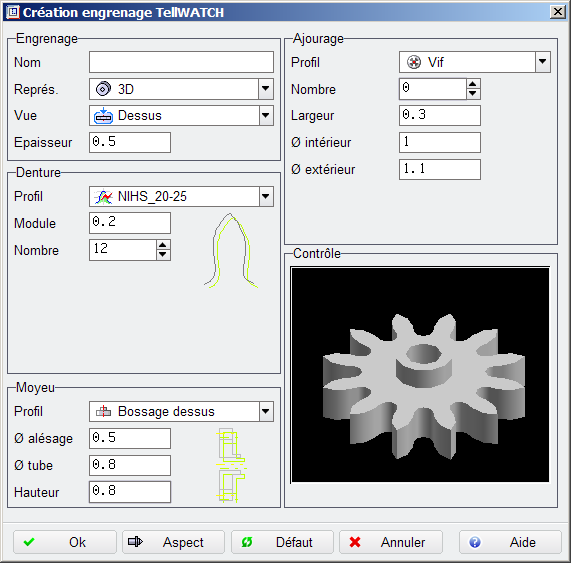The height and width of the screenshot is (563, 571).
Task: Open the Denture Profil dropdown arrow
Action: tap(266, 197)
